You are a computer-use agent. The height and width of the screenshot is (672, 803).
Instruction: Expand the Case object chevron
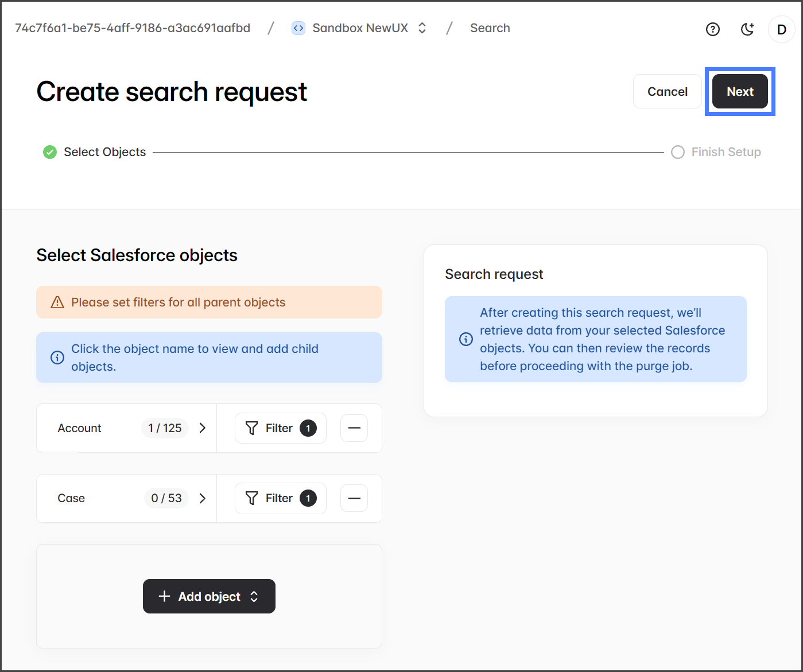pos(203,498)
